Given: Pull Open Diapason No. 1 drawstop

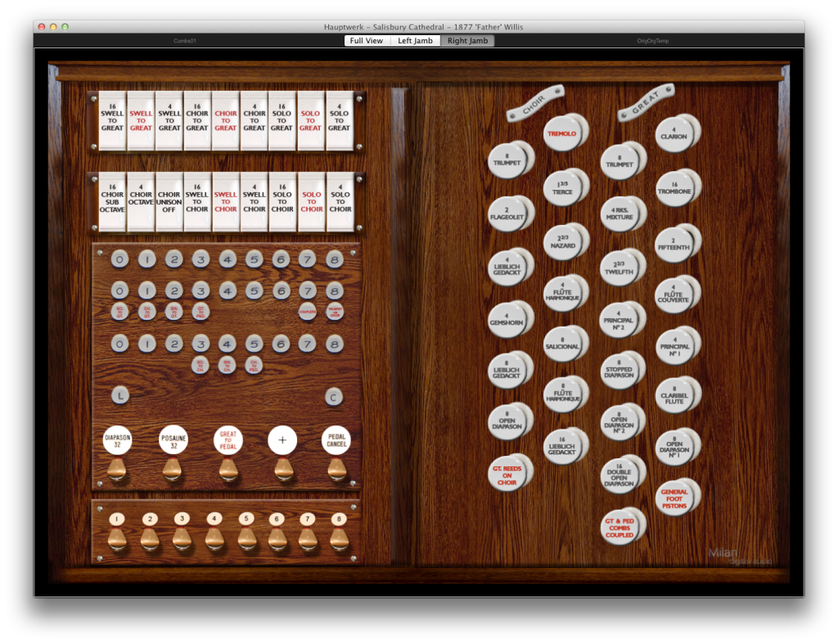Looking at the screenshot, I should coord(674,447).
